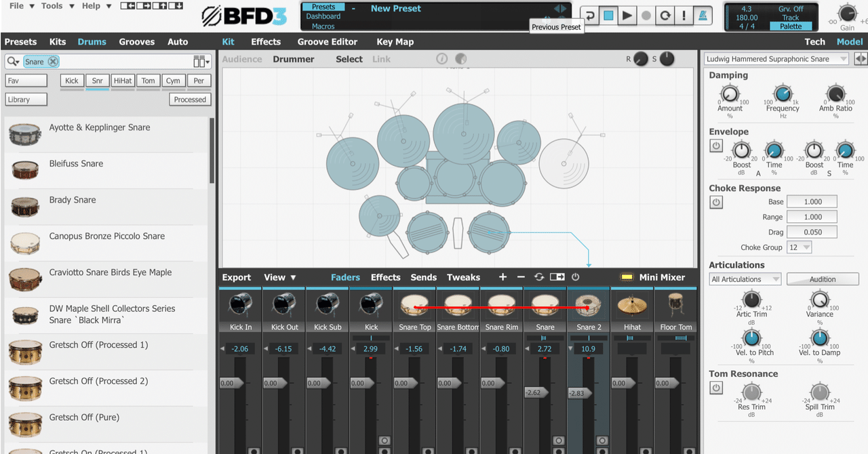This screenshot has height=454, width=868.
Task: Click the Record transport button
Action: [x=646, y=16]
